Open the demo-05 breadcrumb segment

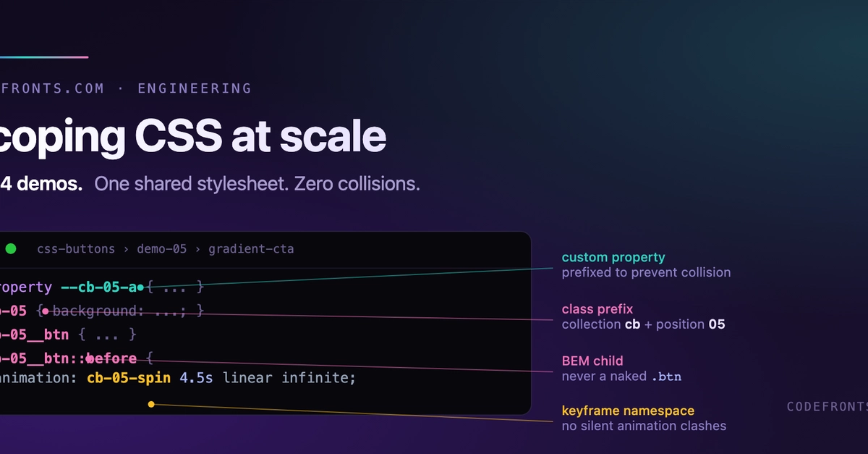click(x=161, y=249)
